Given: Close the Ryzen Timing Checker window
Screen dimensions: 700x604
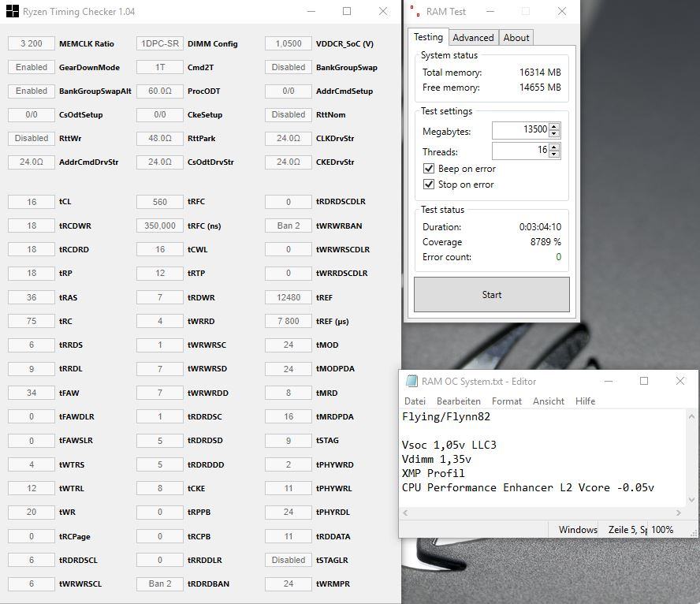Looking at the screenshot, I should 383,11.
